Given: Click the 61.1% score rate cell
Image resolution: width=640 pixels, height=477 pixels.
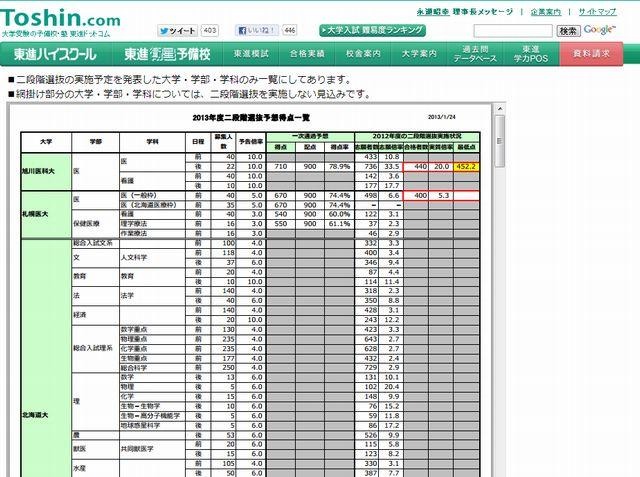Looking at the screenshot, I should (340, 224).
